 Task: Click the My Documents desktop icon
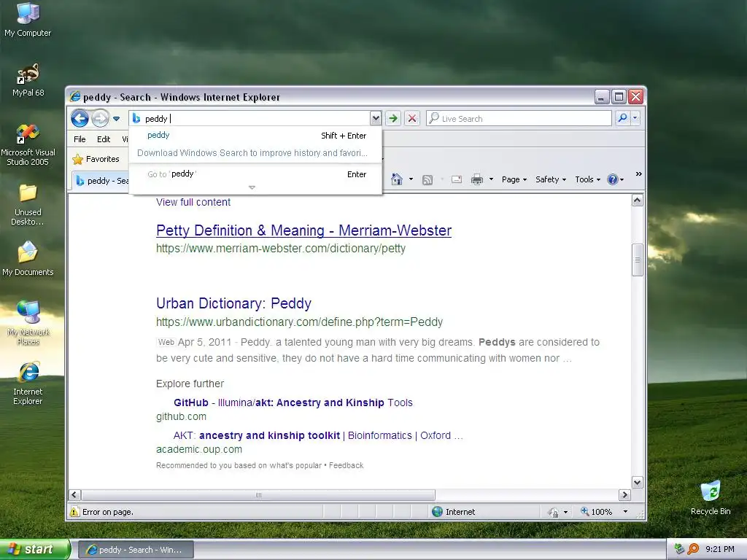click(x=28, y=259)
